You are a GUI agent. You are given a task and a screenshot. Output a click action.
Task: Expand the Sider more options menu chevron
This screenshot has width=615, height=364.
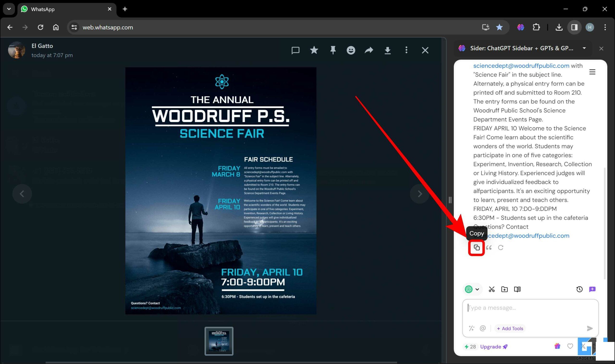(x=585, y=48)
